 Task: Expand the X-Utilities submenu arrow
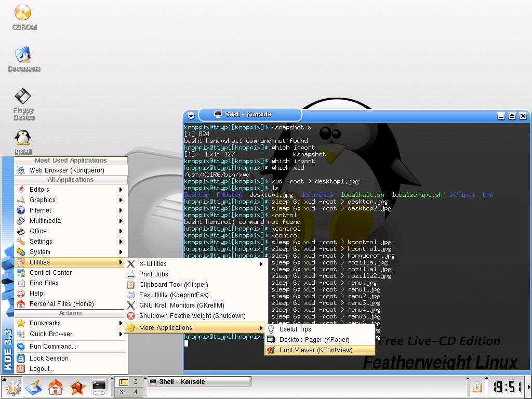tap(261, 264)
